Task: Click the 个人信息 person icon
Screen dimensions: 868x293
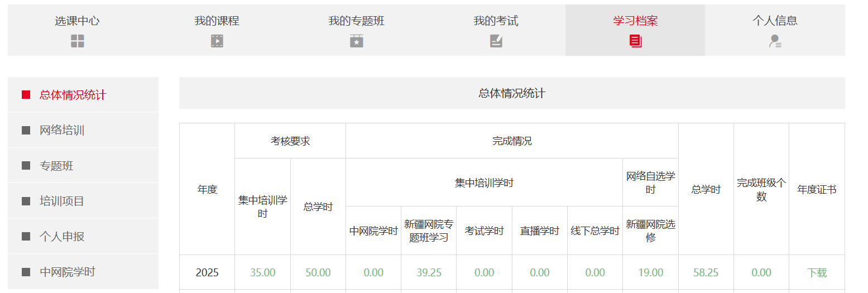Action: 775,41
